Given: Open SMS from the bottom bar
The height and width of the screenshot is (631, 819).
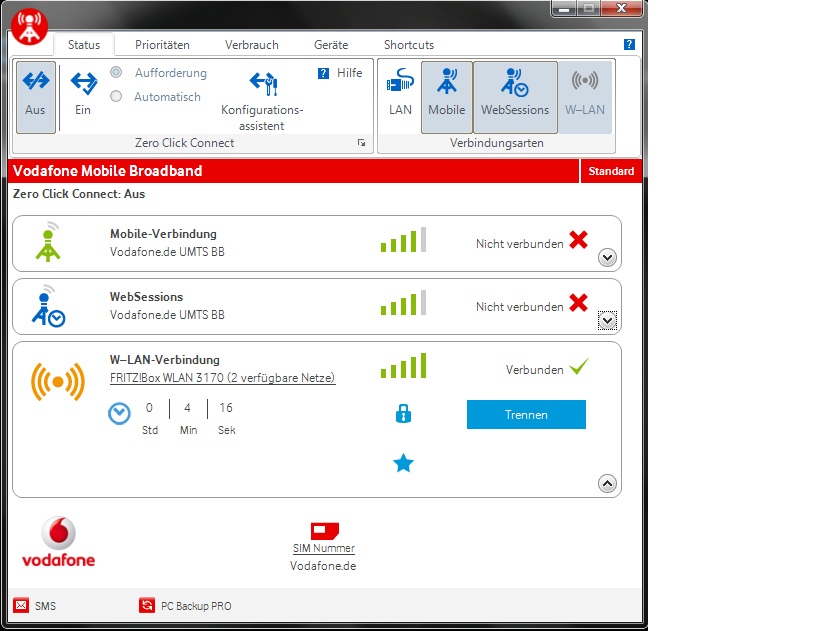Looking at the screenshot, I should coord(35,606).
